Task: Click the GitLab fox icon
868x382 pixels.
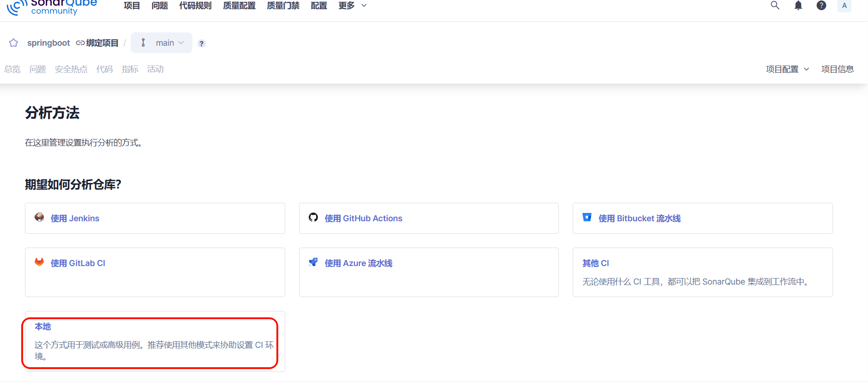Action: (39, 262)
